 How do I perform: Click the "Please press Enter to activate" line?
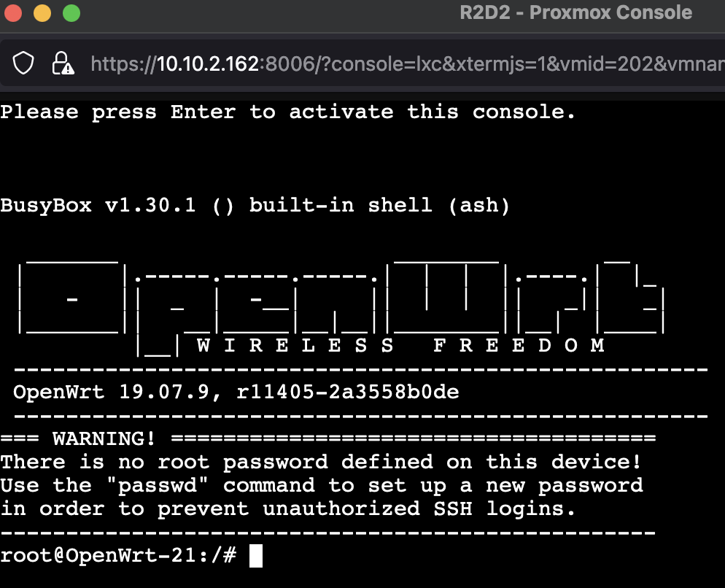[287, 112]
